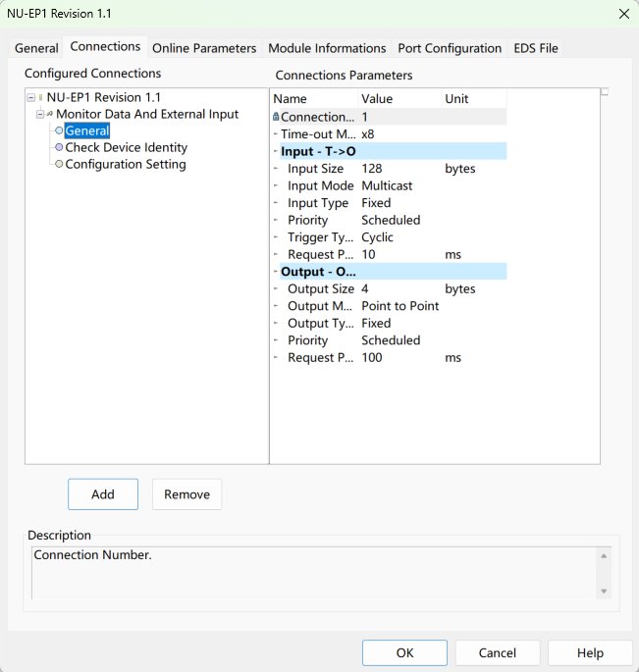Click the Remove button

click(x=186, y=494)
